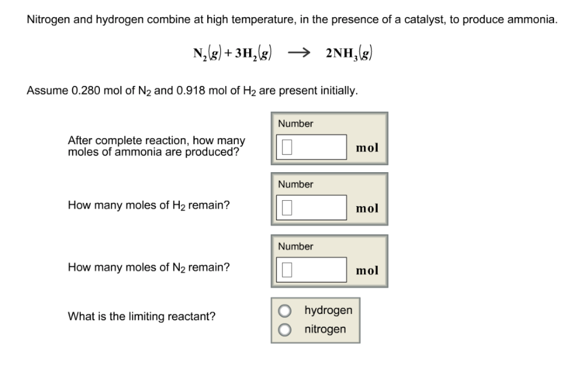Click the Number header of the first answer panel

(295, 123)
